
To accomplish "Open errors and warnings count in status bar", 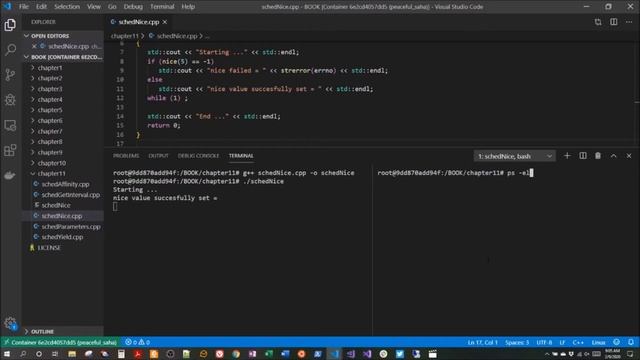I will (138, 342).
